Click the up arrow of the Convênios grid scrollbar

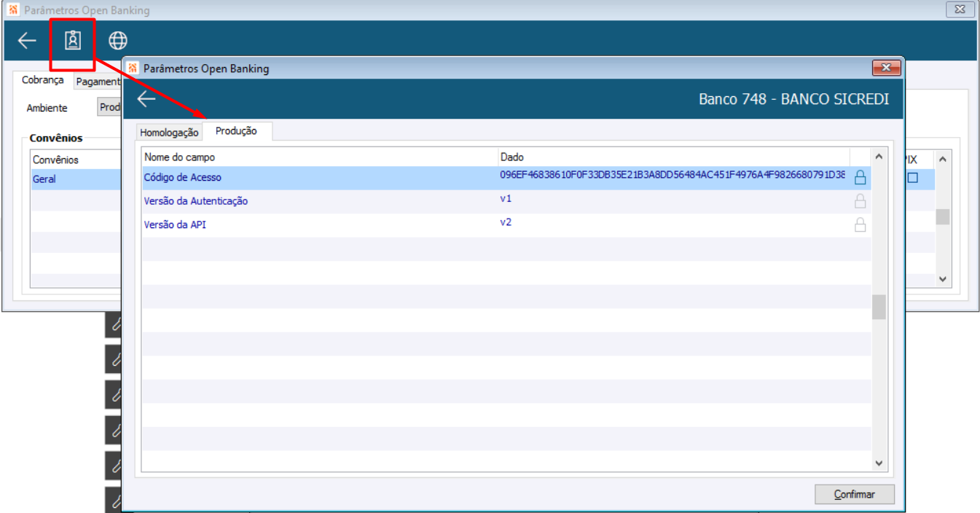(x=943, y=159)
